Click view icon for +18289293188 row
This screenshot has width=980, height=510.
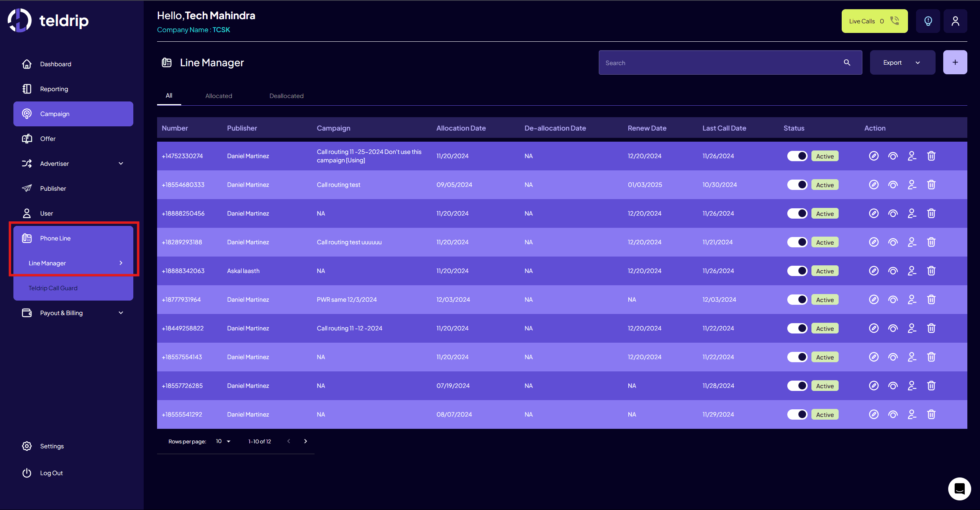coord(893,242)
